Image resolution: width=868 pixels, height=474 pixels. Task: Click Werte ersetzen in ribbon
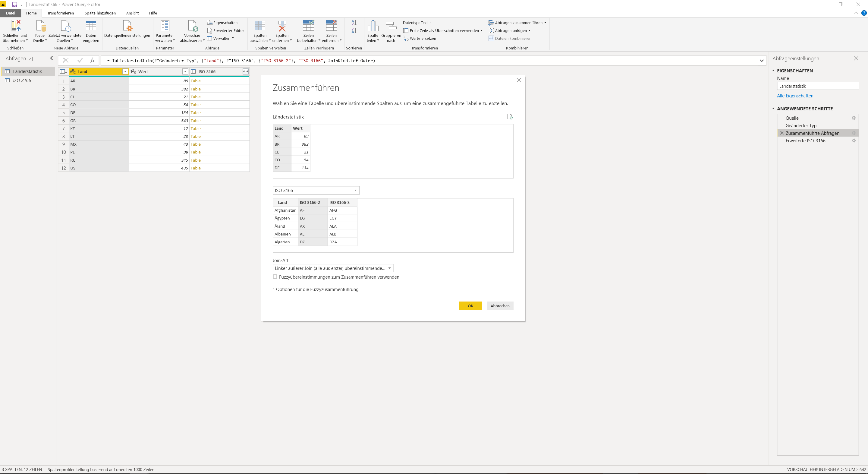pyautogui.click(x=420, y=38)
